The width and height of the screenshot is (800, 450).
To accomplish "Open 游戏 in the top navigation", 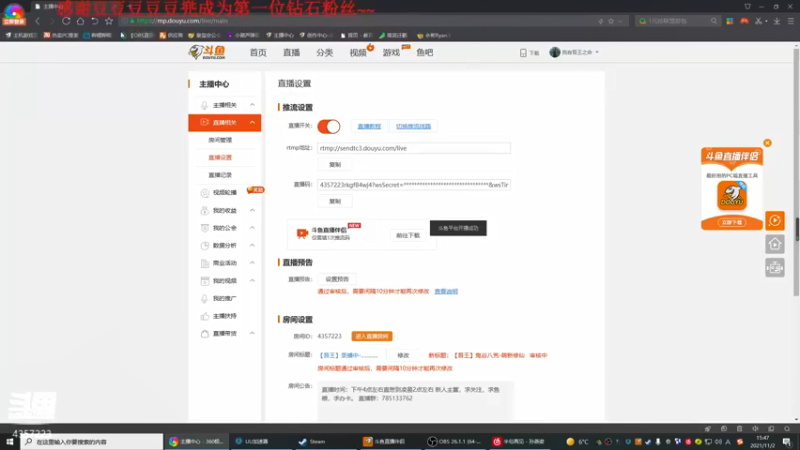I will click(391, 53).
